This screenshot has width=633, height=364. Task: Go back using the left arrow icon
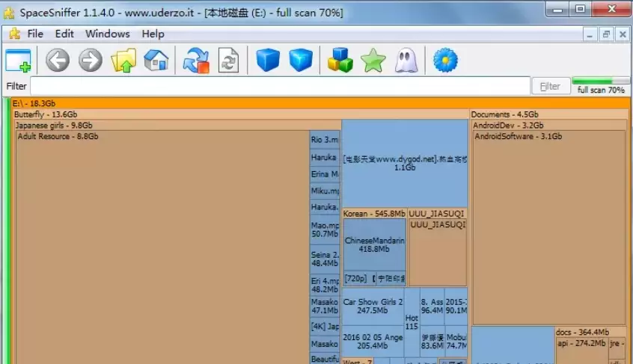[x=58, y=61]
